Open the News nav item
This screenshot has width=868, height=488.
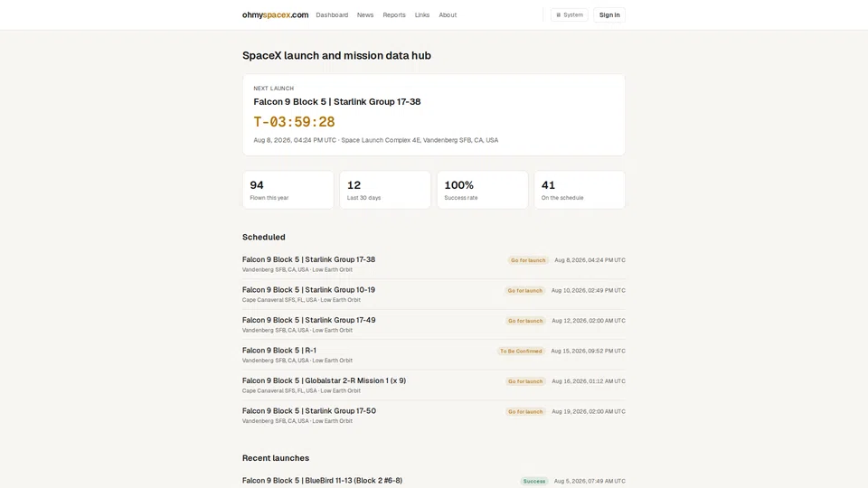pos(364,15)
